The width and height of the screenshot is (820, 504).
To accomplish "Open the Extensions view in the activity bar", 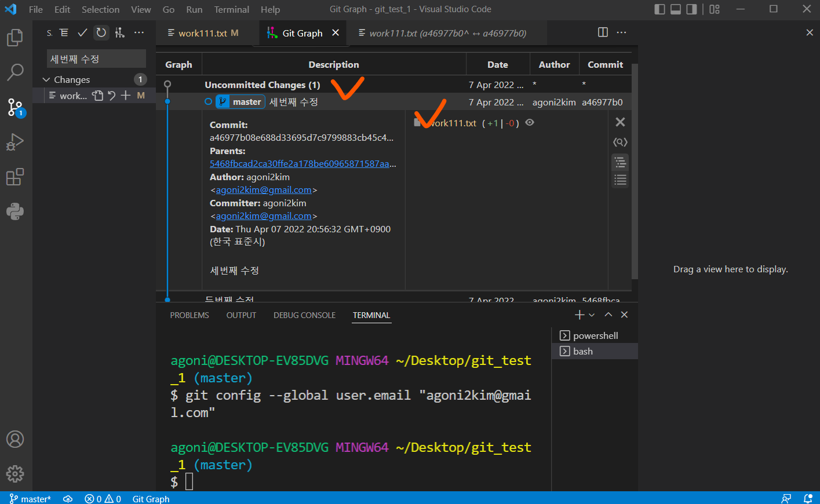I will click(x=14, y=177).
